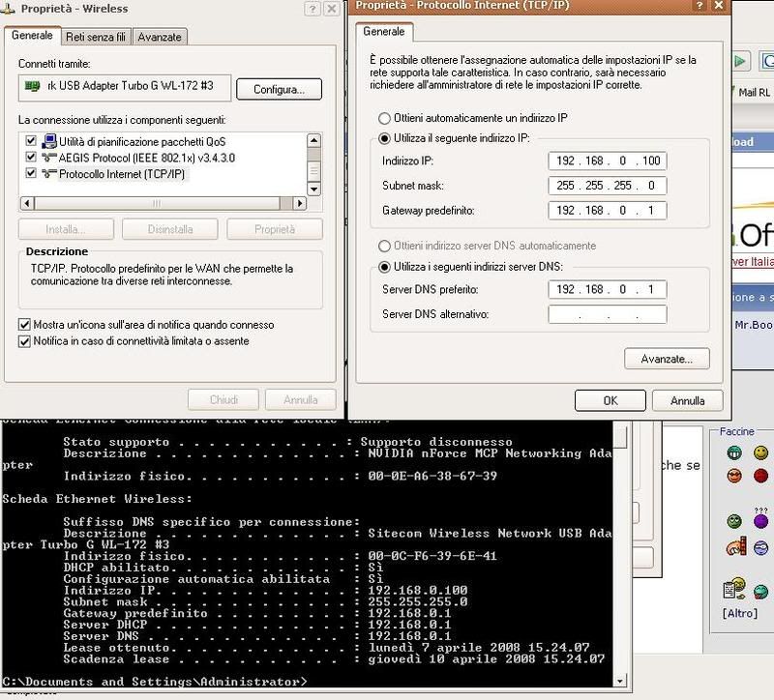Open the [Altro] smiley list
The image size is (774, 700).
point(741,613)
